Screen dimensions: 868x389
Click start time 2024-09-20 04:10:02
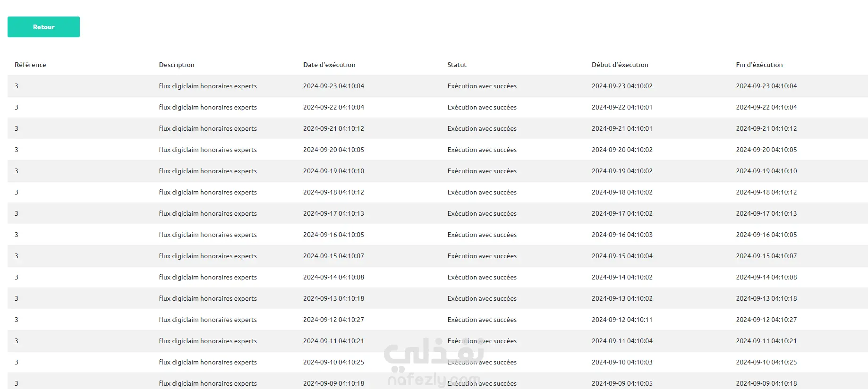(622, 150)
